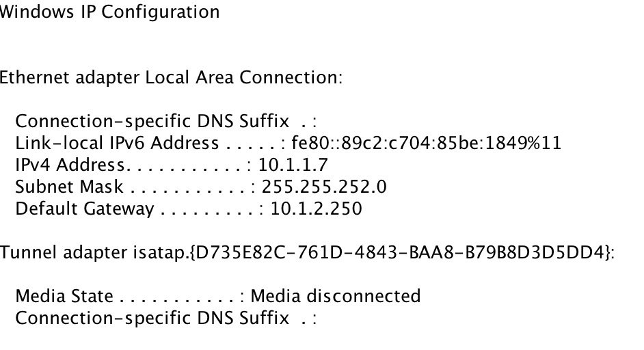The image size is (644, 350).
Task: Click the default gateway value 10.1.2.250
Action: coord(317,208)
